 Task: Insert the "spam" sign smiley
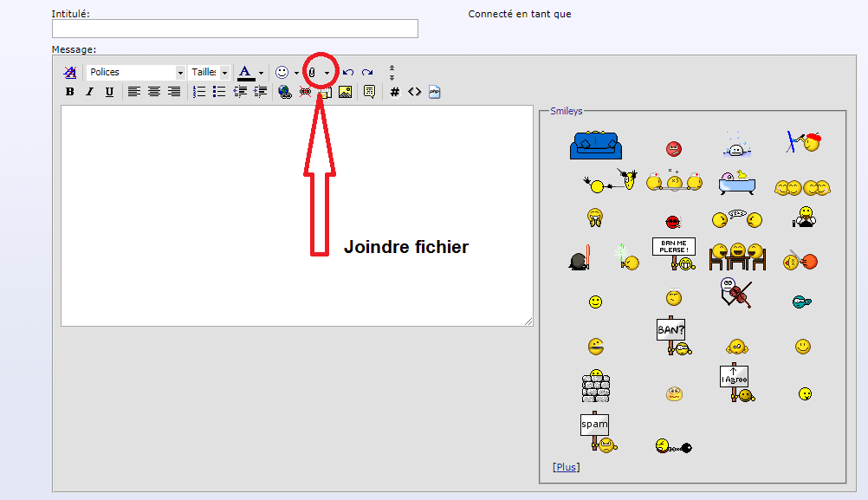(x=599, y=432)
